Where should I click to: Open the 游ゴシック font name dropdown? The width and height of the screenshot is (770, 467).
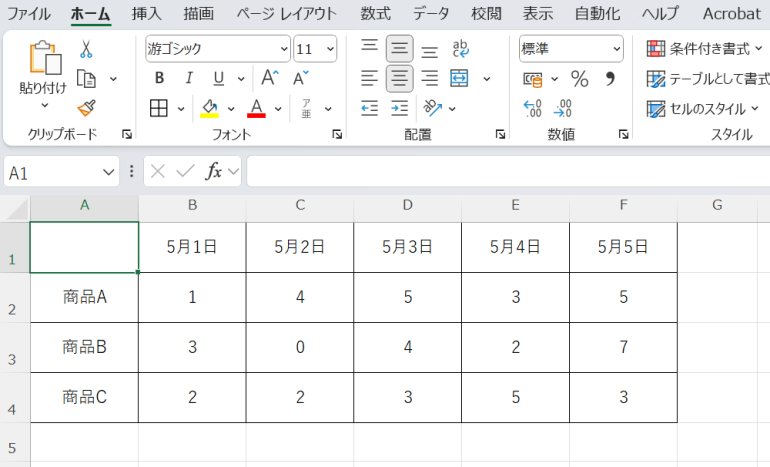(284, 49)
